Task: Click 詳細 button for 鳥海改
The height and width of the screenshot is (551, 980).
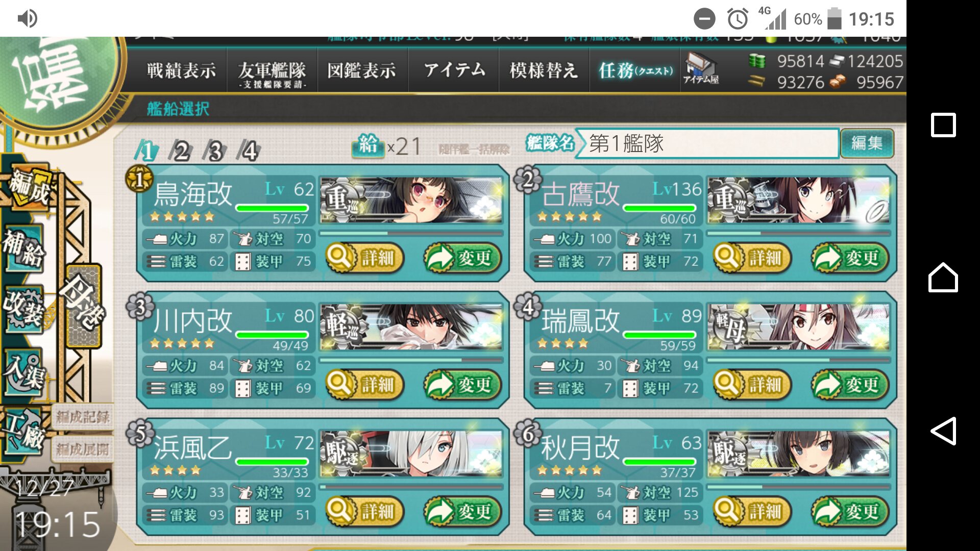Action: click(364, 258)
